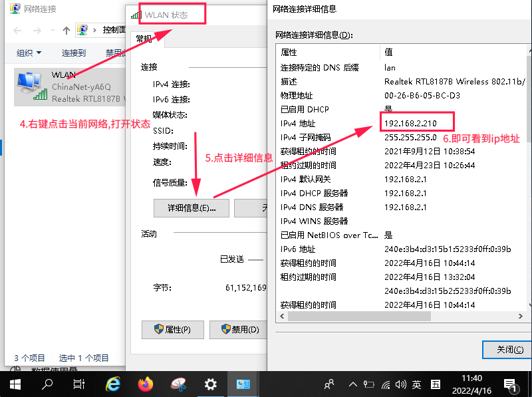Open the Settings gear on taskbar
Viewport: 532px width, 397px height.
(210, 384)
